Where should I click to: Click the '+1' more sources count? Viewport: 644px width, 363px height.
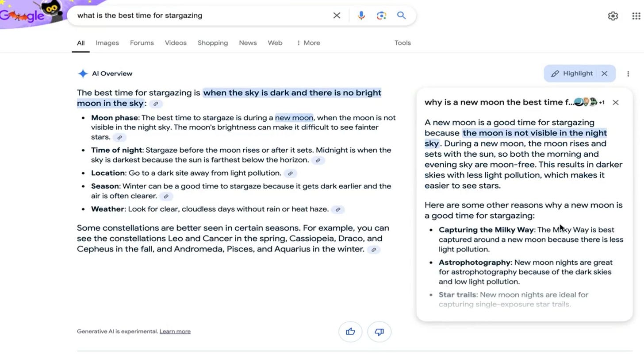[602, 103]
